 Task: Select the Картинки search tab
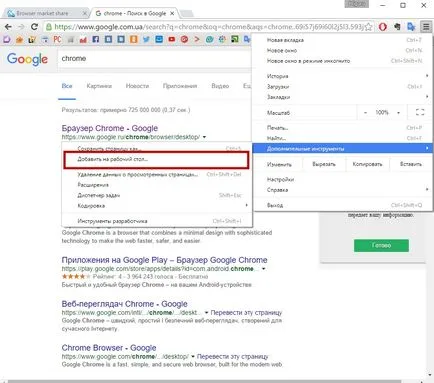(x=99, y=86)
